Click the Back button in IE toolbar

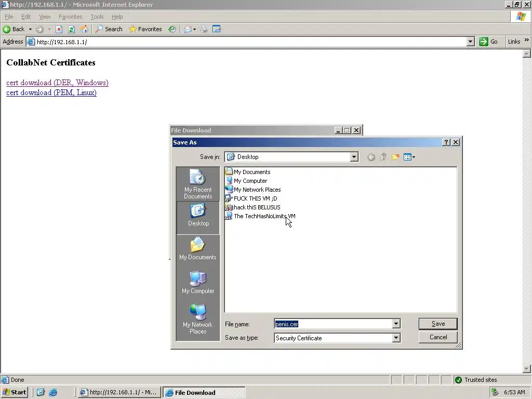14,29
